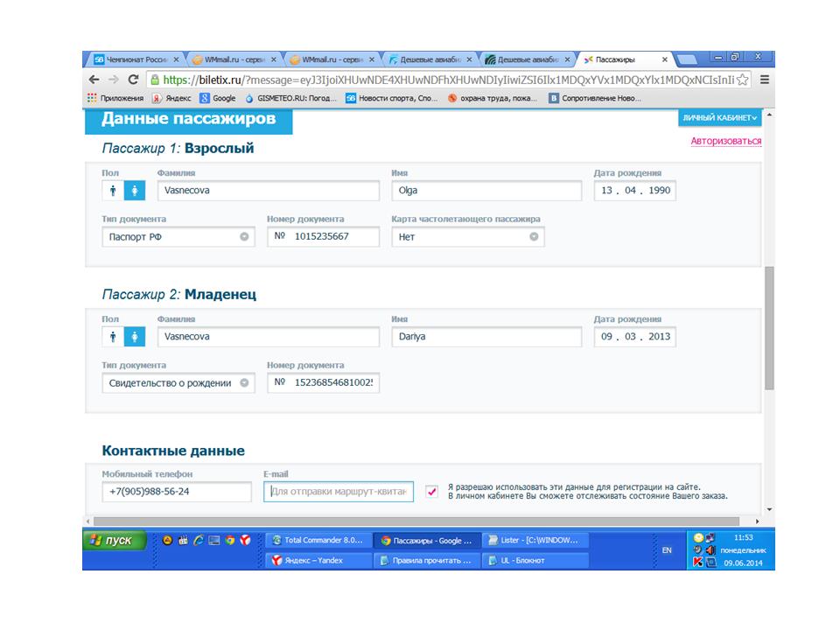The image size is (840, 630).
Task: Open the Windows пуск start button
Action: [x=115, y=540]
